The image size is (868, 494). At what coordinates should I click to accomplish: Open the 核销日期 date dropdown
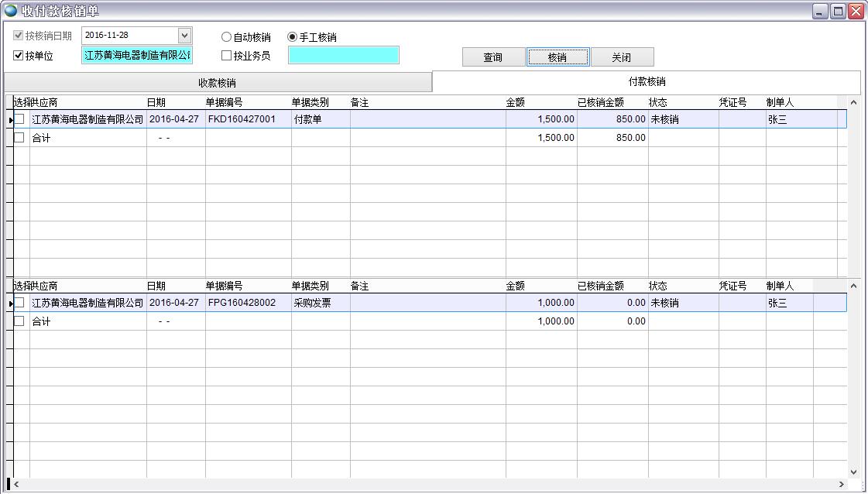[x=184, y=34]
